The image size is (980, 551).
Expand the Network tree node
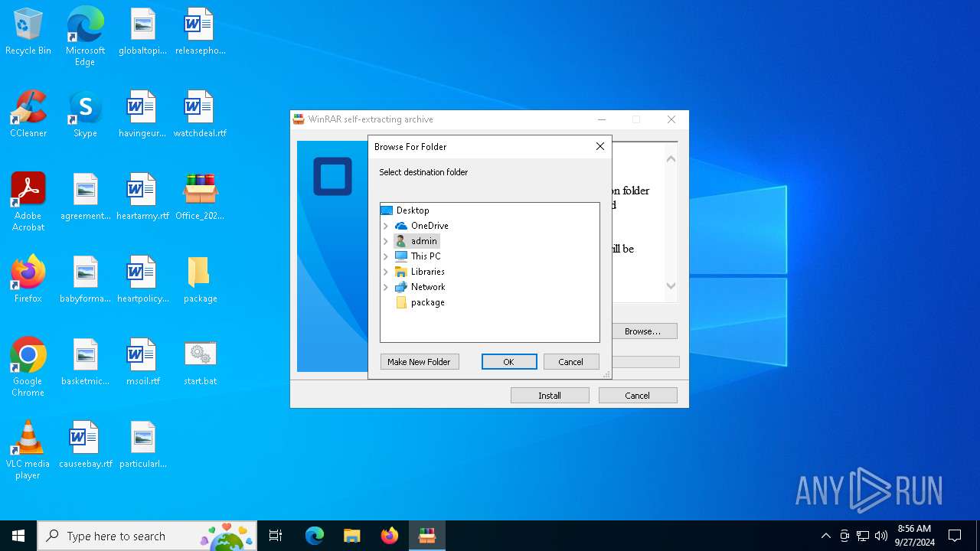(386, 287)
